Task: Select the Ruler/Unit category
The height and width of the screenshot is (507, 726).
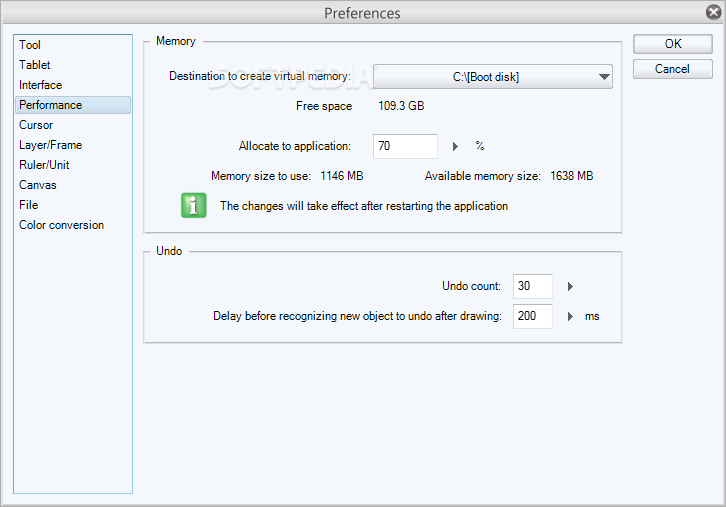Action: [x=73, y=165]
